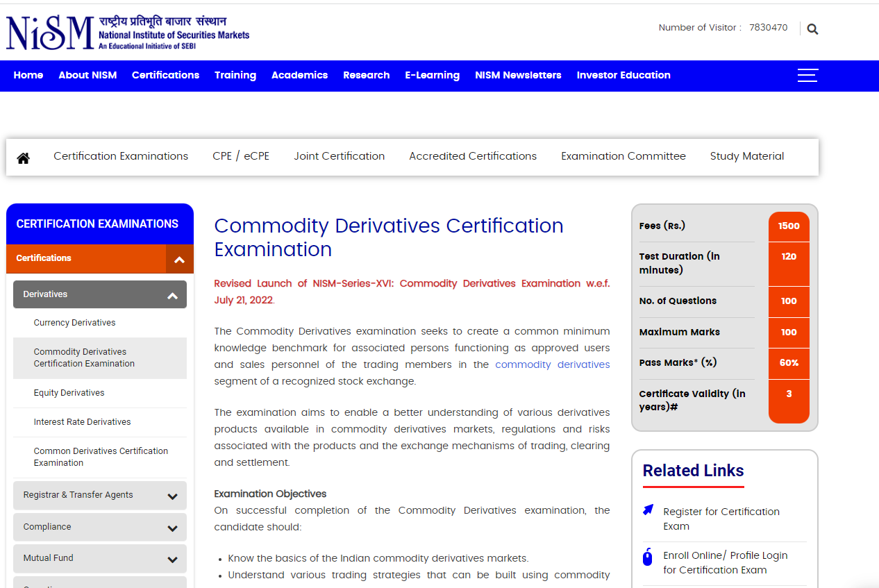Select Commodity Derivatives Certification Examination sidebar item
Viewport: 879px width, 588px height.
coord(100,358)
